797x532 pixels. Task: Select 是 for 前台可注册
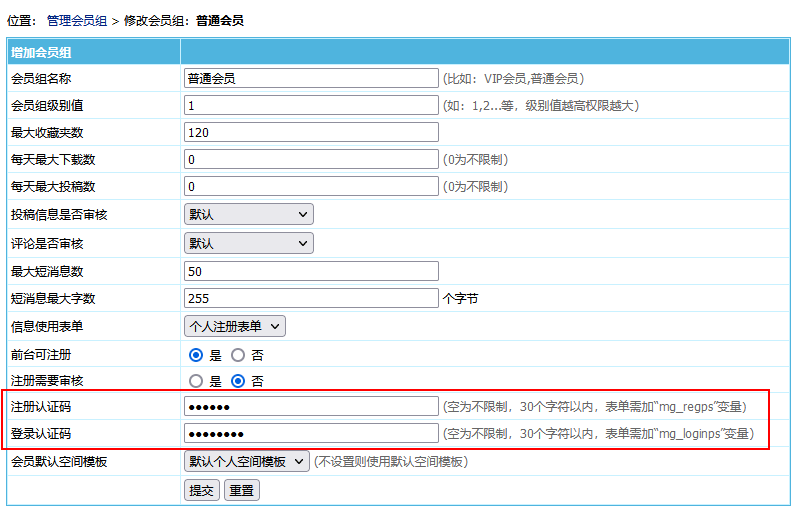point(197,355)
